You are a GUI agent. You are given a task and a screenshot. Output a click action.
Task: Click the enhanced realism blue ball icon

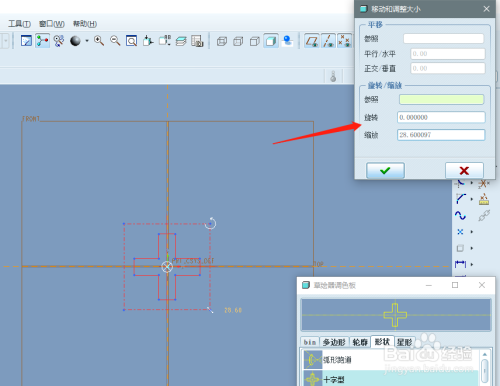pyautogui.click(x=287, y=41)
